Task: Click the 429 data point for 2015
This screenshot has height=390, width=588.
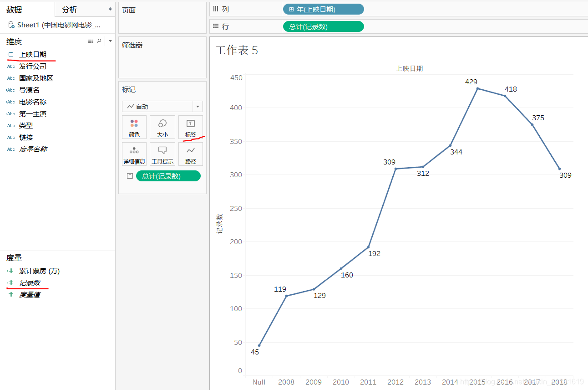Action: pyautogui.click(x=477, y=88)
